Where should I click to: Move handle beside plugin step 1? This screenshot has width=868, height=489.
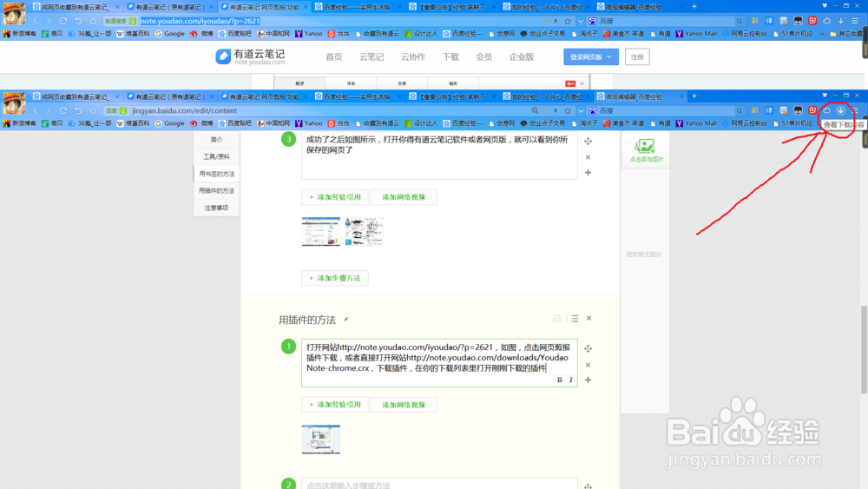tap(588, 348)
